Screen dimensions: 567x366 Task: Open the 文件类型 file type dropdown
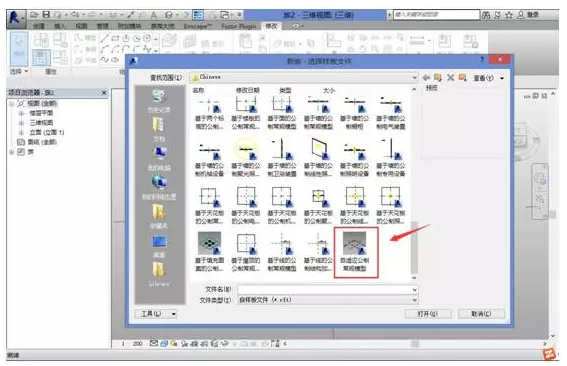(414, 300)
